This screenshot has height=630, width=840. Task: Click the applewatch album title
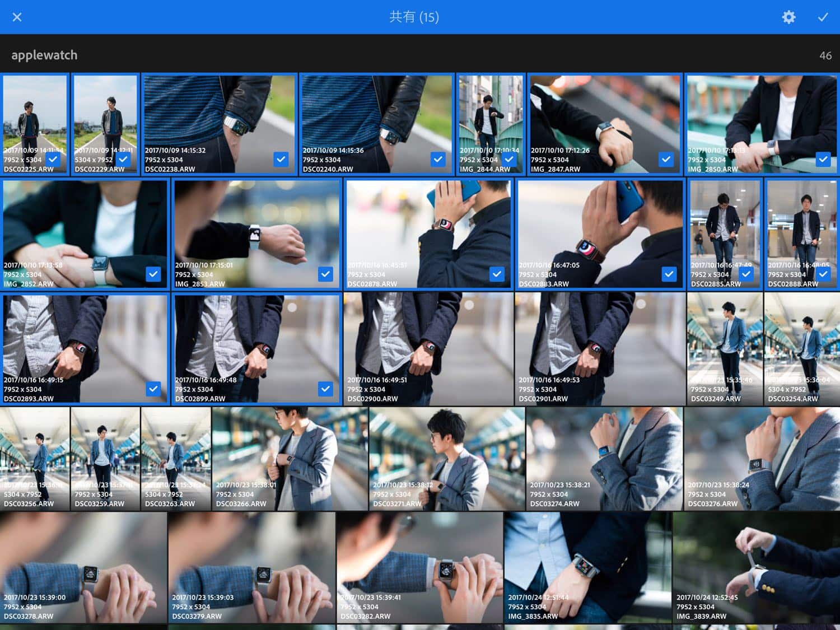pos(44,55)
